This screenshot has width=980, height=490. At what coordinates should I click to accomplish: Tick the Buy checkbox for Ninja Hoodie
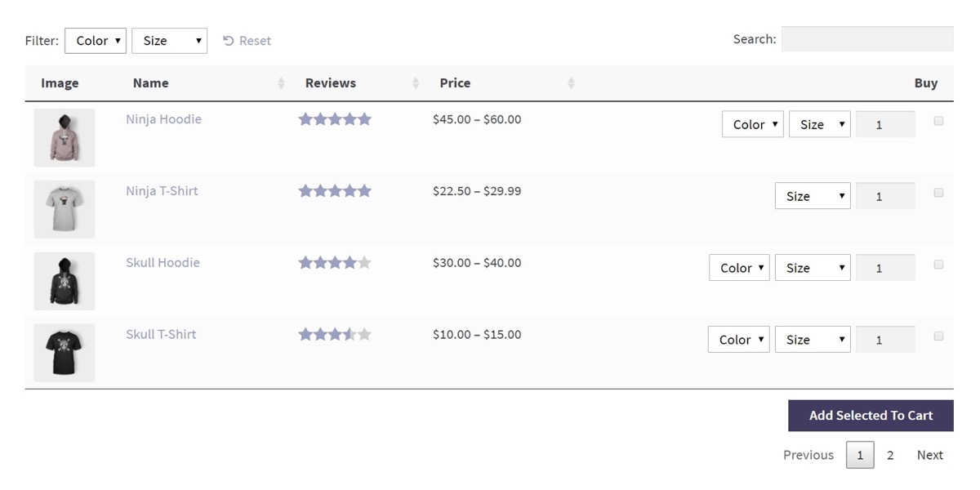(x=938, y=121)
